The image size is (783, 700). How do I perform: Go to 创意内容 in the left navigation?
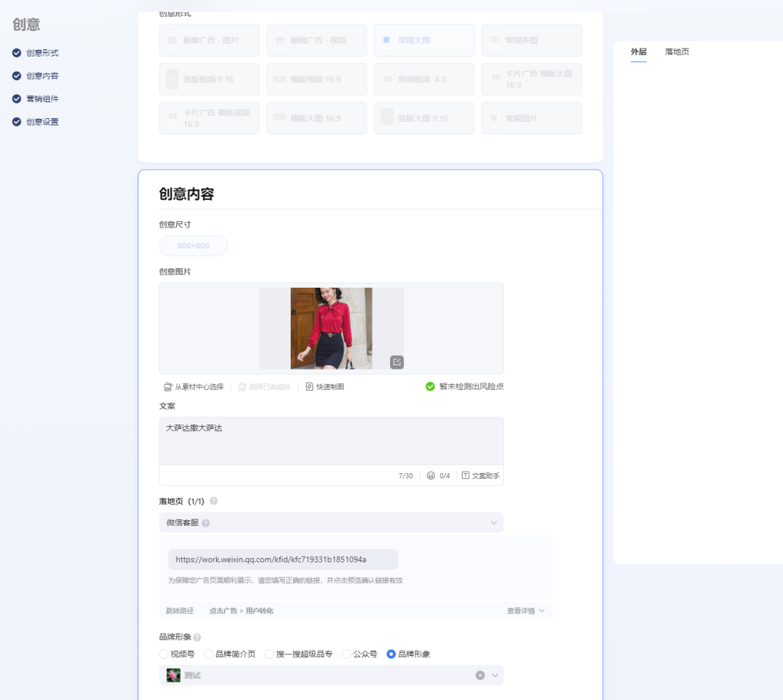[43, 76]
